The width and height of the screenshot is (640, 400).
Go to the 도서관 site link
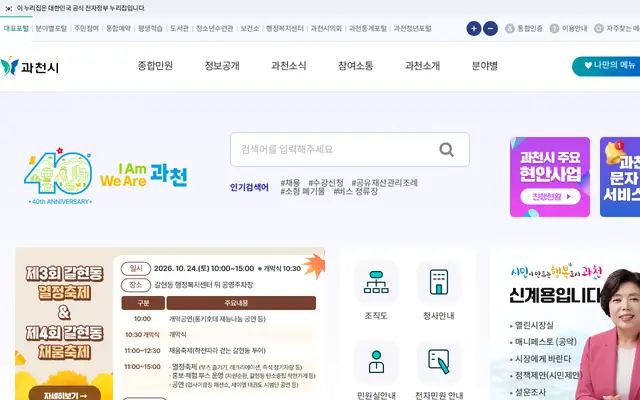[x=179, y=29]
